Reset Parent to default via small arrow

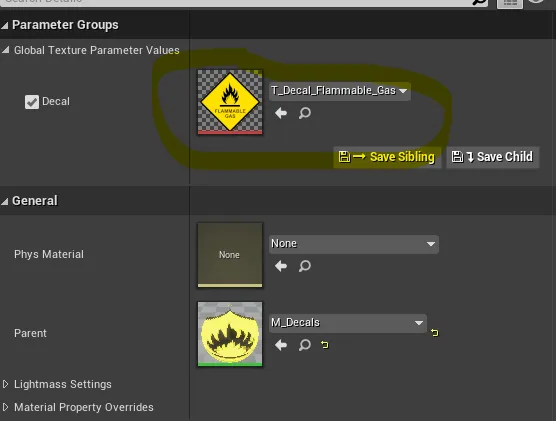pyautogui.click(x=324, y=344)
